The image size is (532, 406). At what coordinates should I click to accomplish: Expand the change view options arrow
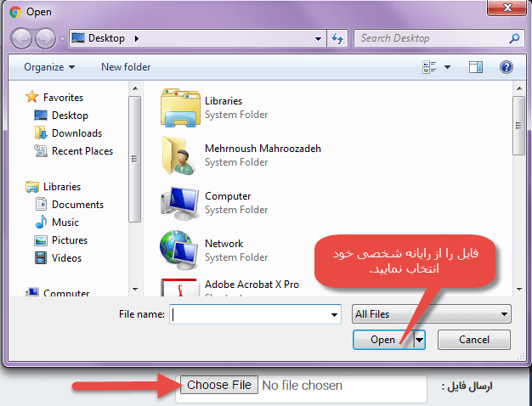point(446,67)
